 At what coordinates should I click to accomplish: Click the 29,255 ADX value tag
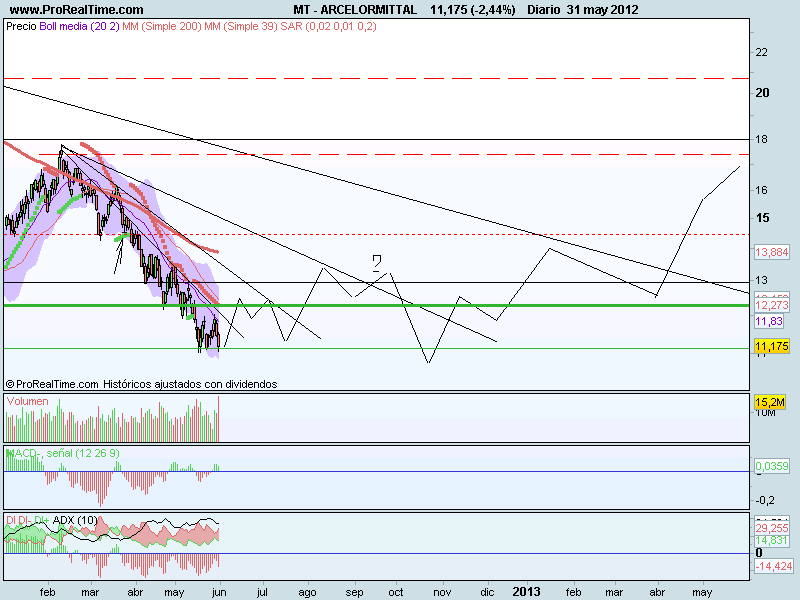(771, 528)
